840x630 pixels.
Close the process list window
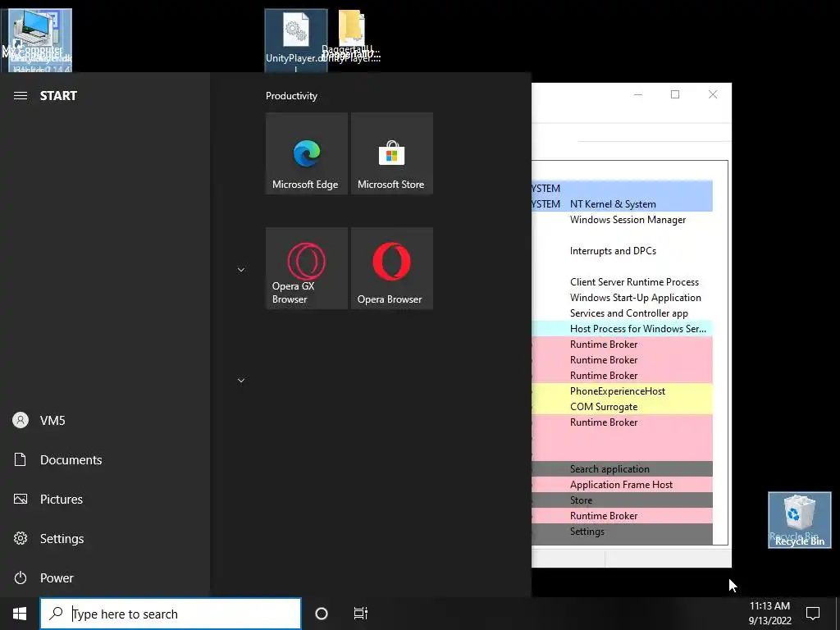713,94
